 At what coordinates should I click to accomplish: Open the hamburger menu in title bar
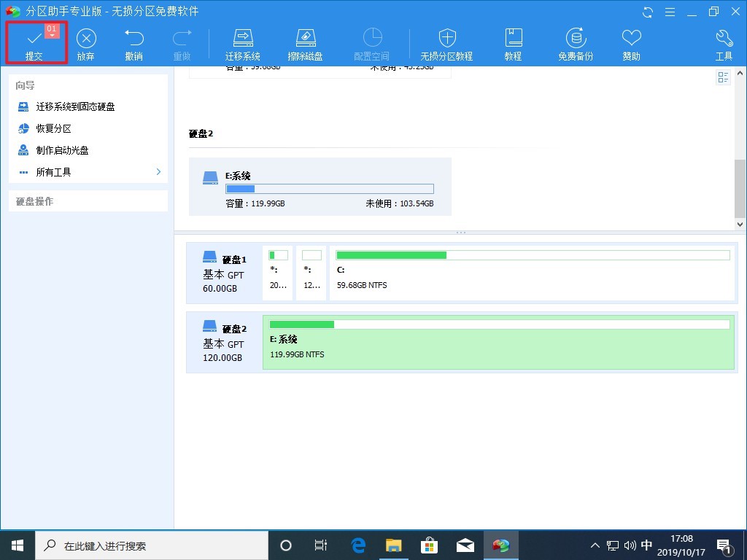(x=670, y=12)
